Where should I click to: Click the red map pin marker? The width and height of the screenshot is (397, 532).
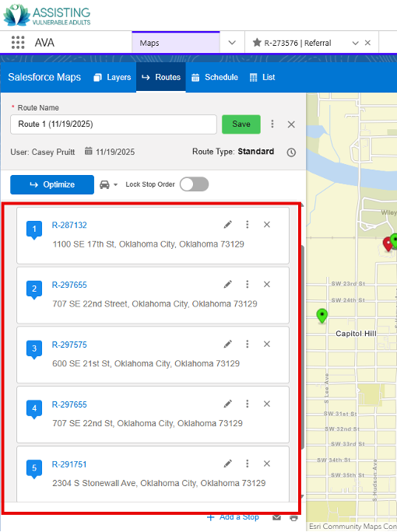[x=388, y=243]
